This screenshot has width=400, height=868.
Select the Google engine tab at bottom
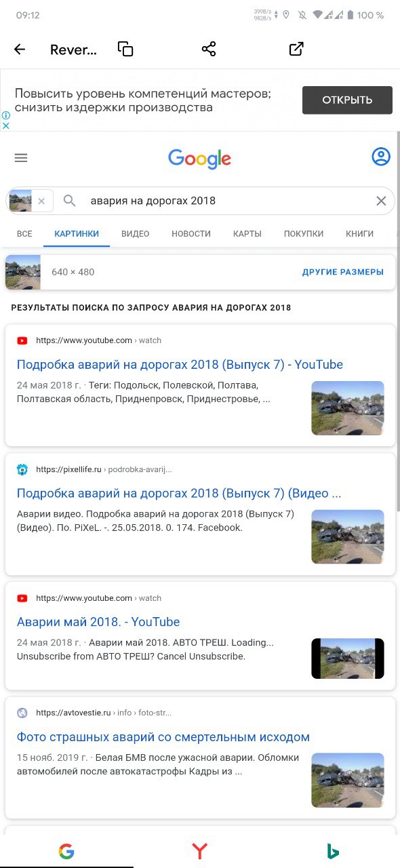66,851
